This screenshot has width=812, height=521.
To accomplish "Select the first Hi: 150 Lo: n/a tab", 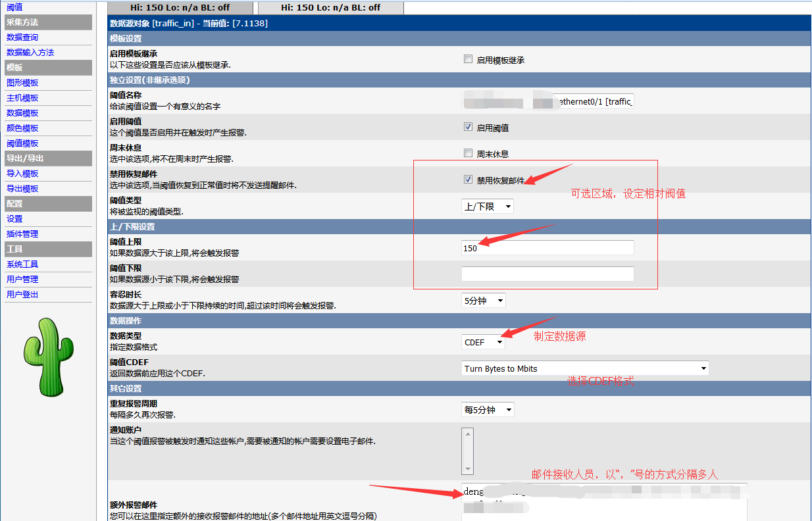I will click(180, 7).
